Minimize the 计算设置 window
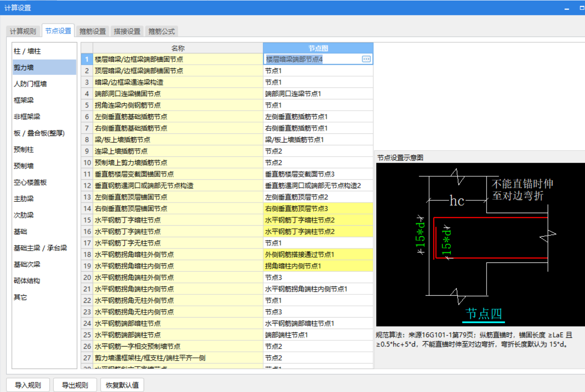 click(x=566, y=8)
